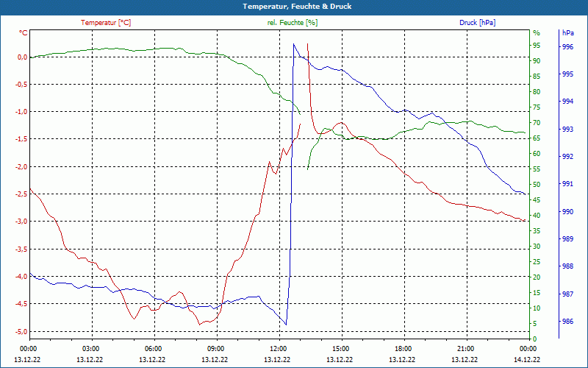Click humidity axis value '75'

tap(537, 107)
